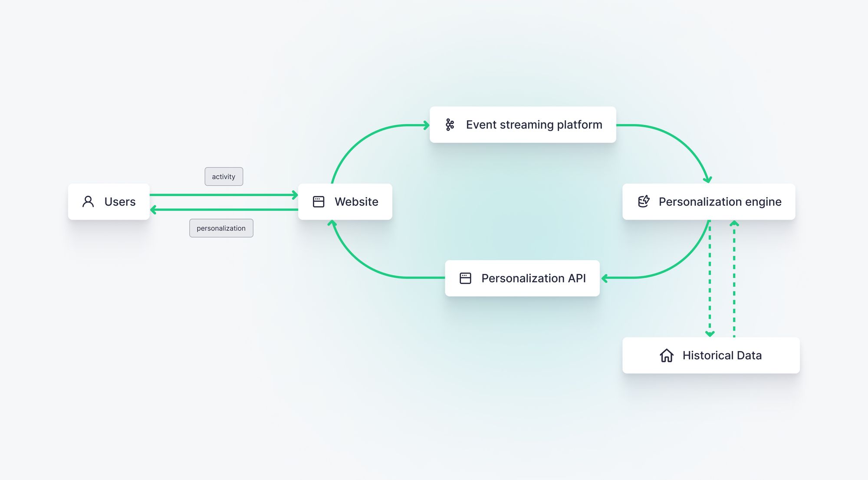Click the arrowhead entering Event streaming platform
The width and height of the screenshot is (868, 480).
[426, 125]
